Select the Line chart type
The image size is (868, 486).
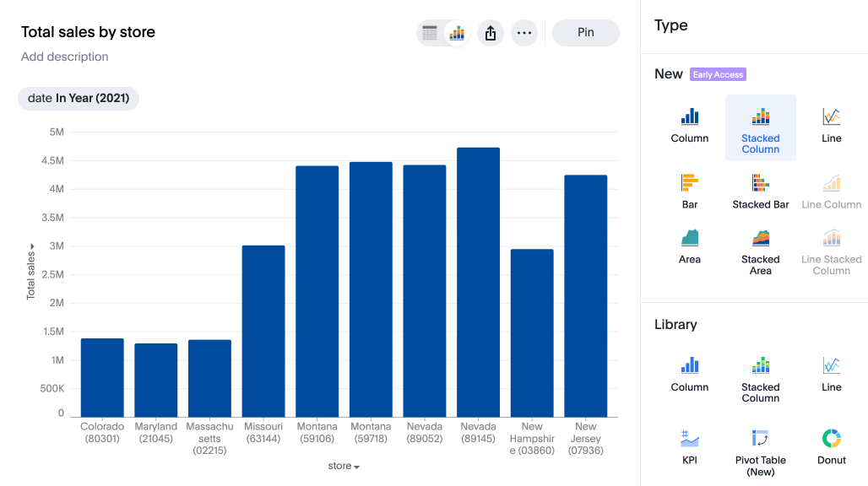click(x=831, y=125)
